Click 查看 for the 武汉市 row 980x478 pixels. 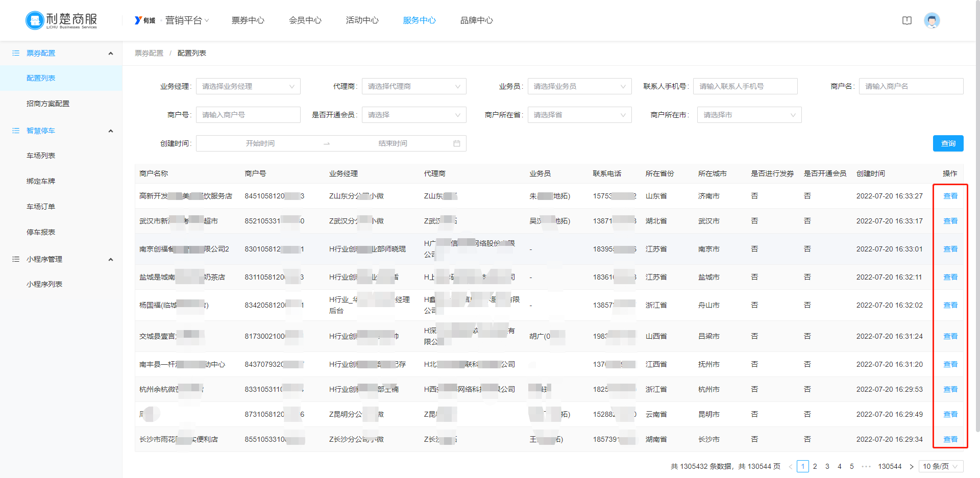point(950,221)
